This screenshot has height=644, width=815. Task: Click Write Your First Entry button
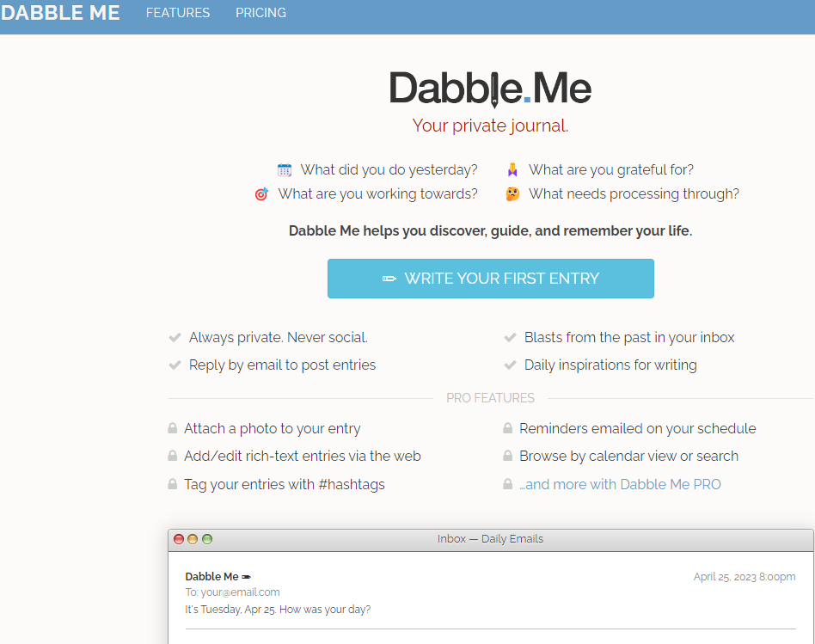491,279
